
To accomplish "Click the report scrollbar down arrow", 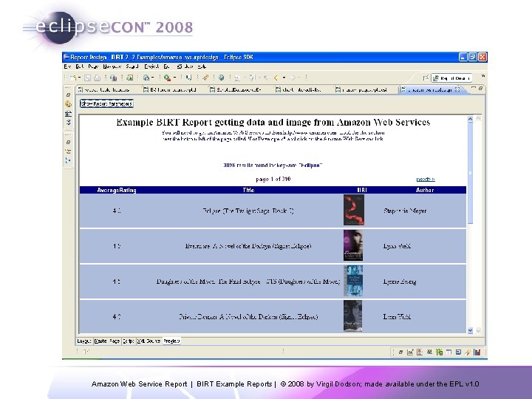I will click(x=470, y=330).
